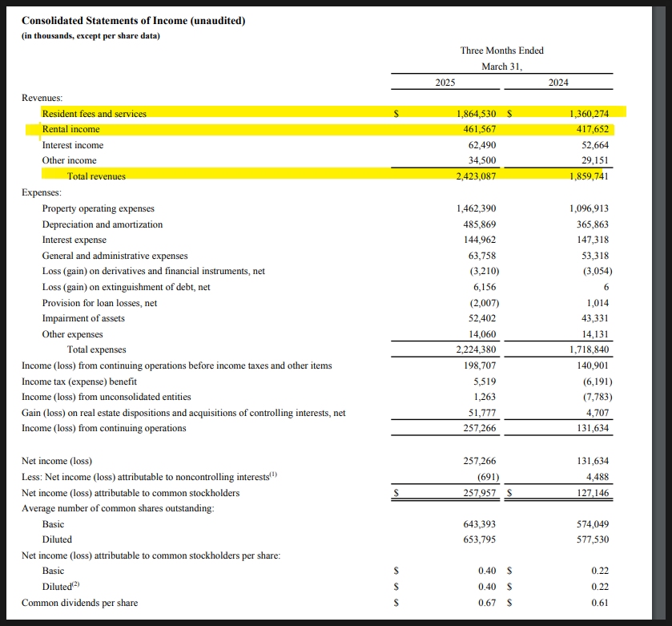This screenshot has height=626, width=672.
Task: Select "Gain (loss) on real estate dispositions" row label
Action: click(183, 413)
